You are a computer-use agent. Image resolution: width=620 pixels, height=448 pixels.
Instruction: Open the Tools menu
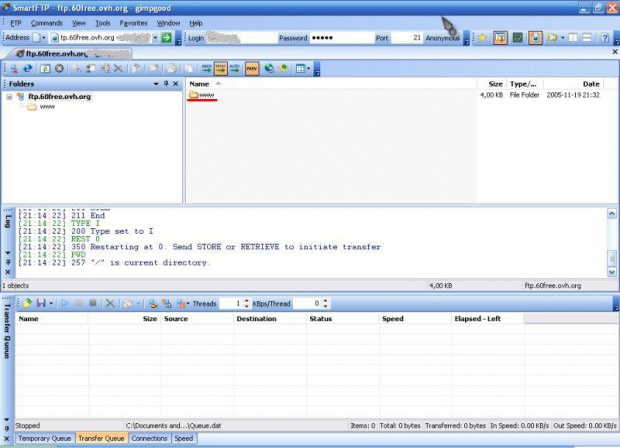(103, 23)
